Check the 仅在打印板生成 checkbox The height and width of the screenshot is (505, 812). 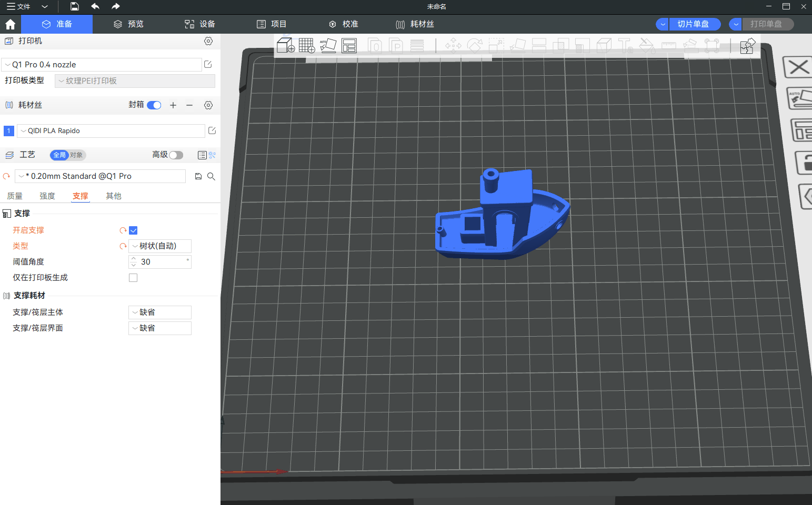click(x=133, y=278)
